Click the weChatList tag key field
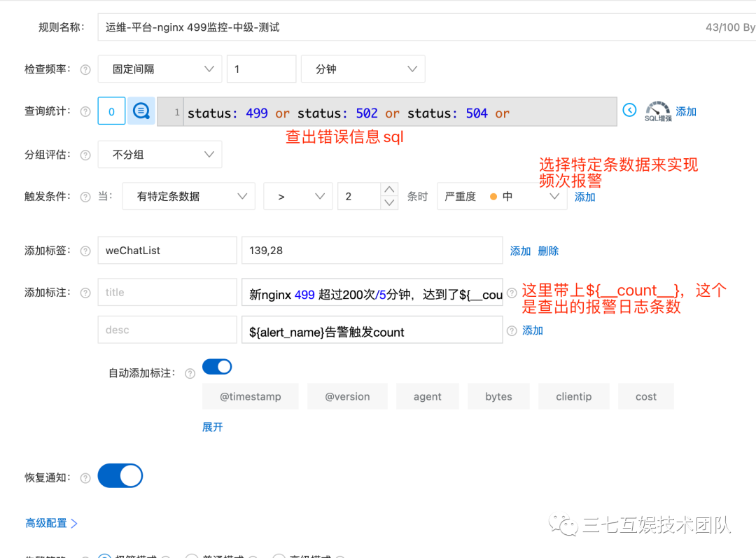Screen dimensions: 756x558 (x=167, y=251)
